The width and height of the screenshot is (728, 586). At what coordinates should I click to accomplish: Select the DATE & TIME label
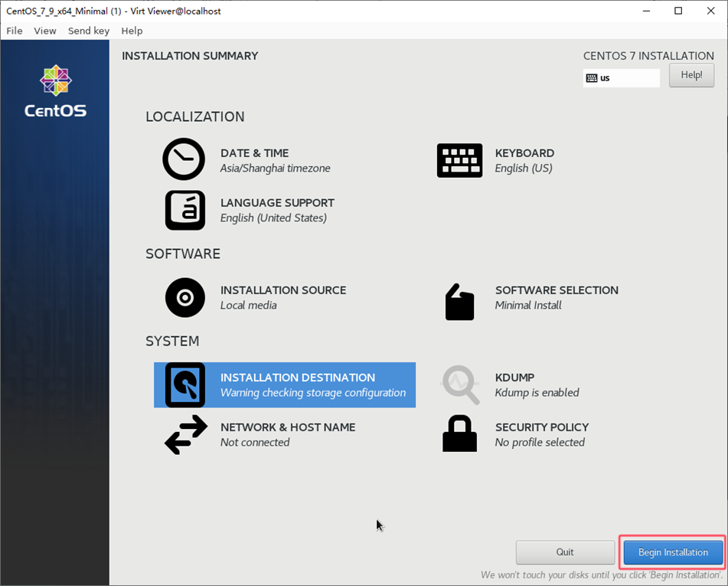click(x=254, y=153)
